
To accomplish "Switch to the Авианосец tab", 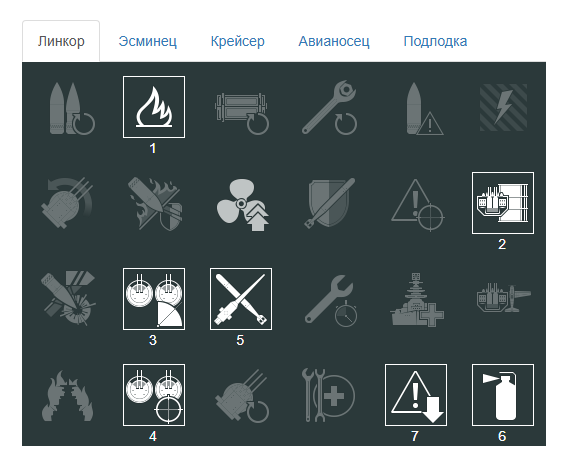I will coord(334,41).
